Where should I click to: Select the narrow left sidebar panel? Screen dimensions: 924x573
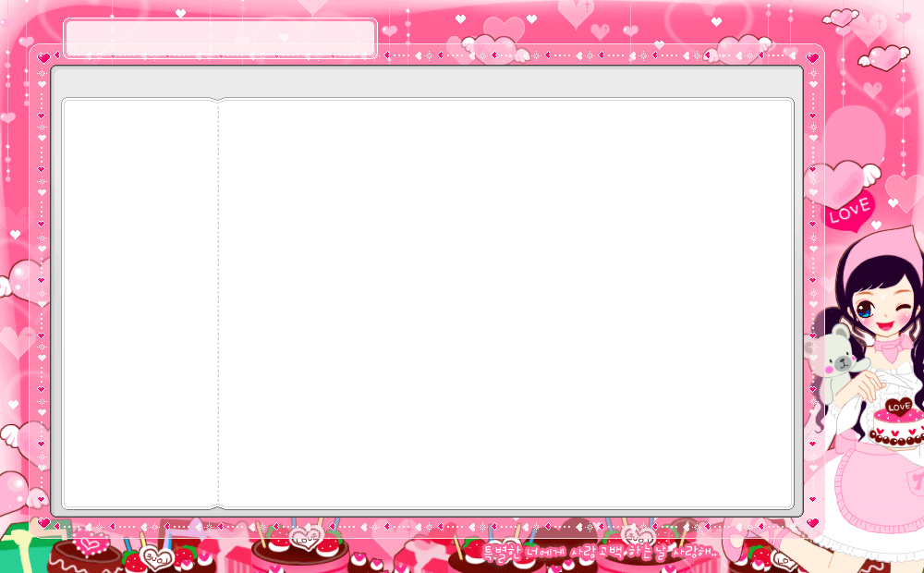point(140,303)
